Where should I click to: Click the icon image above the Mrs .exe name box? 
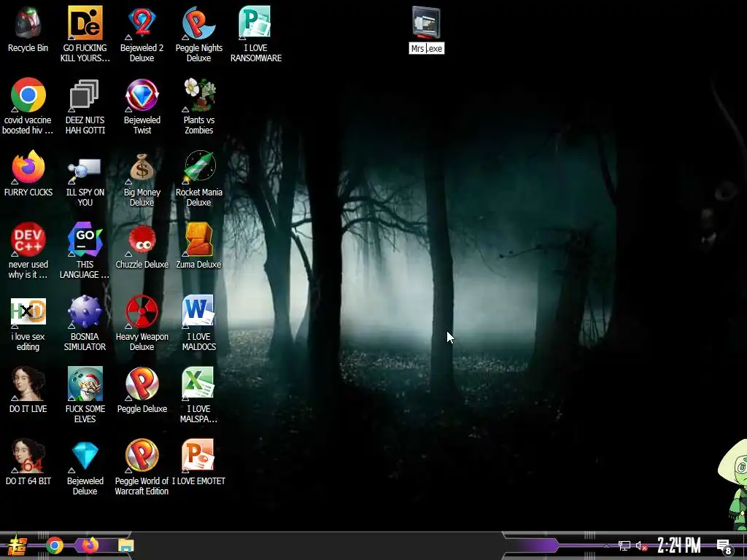pos(426,23)
